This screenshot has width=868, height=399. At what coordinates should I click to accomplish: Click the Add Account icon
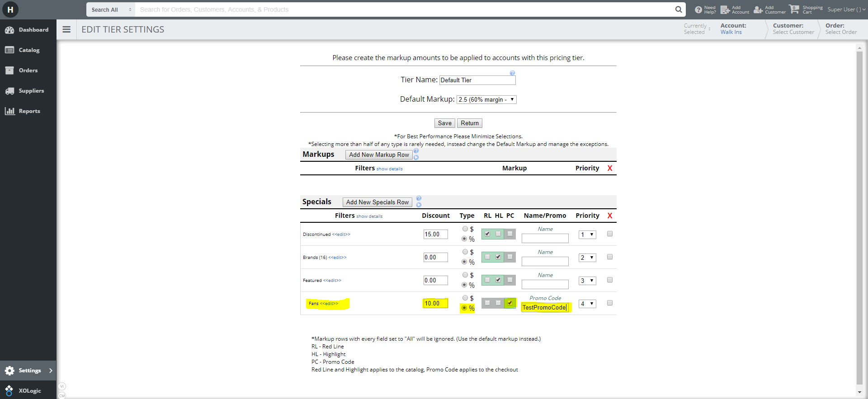[725, 9]
